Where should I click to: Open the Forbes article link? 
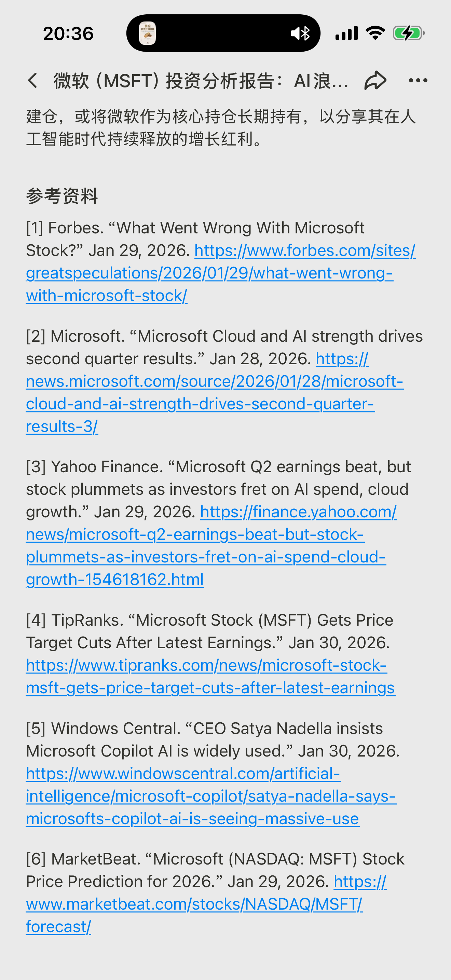209,273
